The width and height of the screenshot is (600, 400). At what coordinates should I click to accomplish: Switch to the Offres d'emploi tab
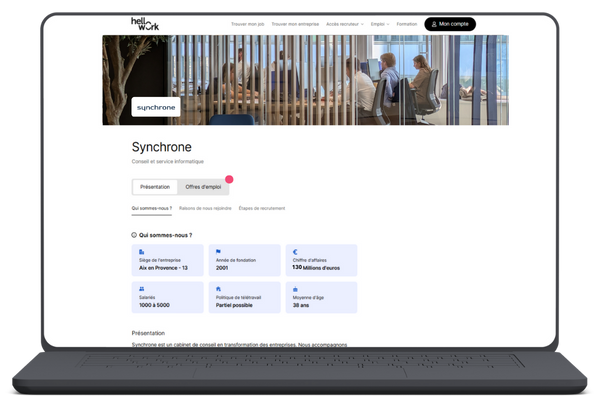(x=203, y=187)
